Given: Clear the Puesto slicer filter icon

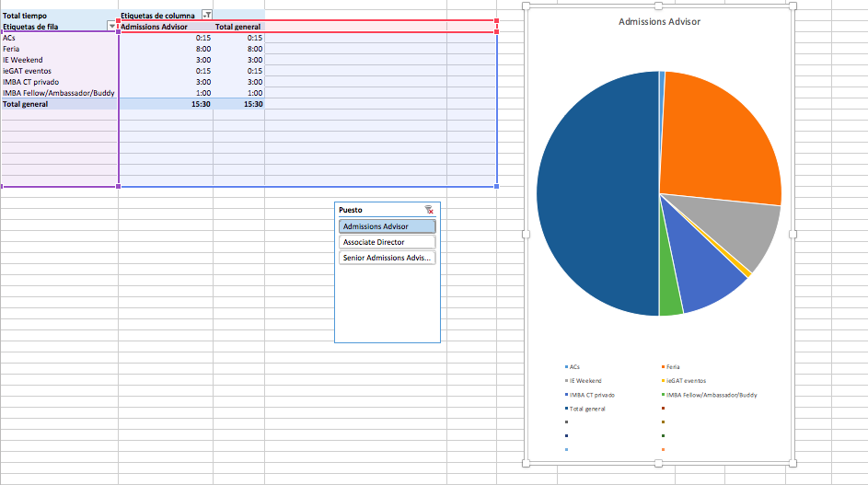Looking at the screenshot, I should coord(429,210).
